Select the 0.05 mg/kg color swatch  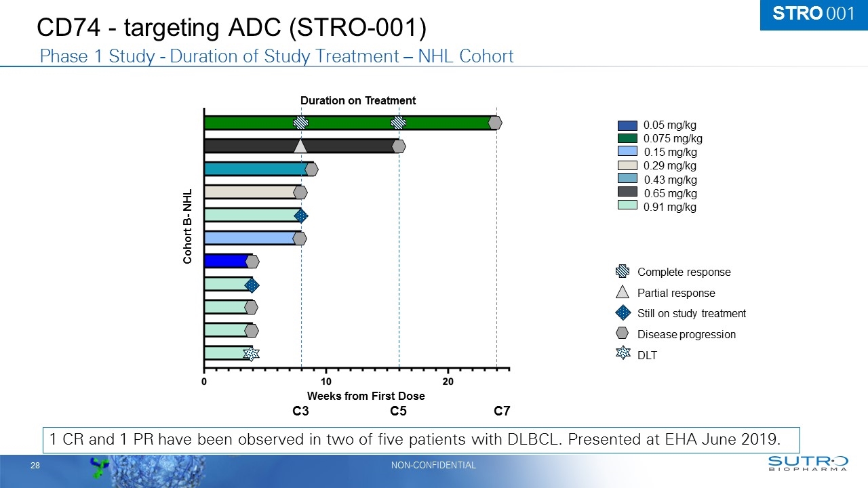point(627,125)
